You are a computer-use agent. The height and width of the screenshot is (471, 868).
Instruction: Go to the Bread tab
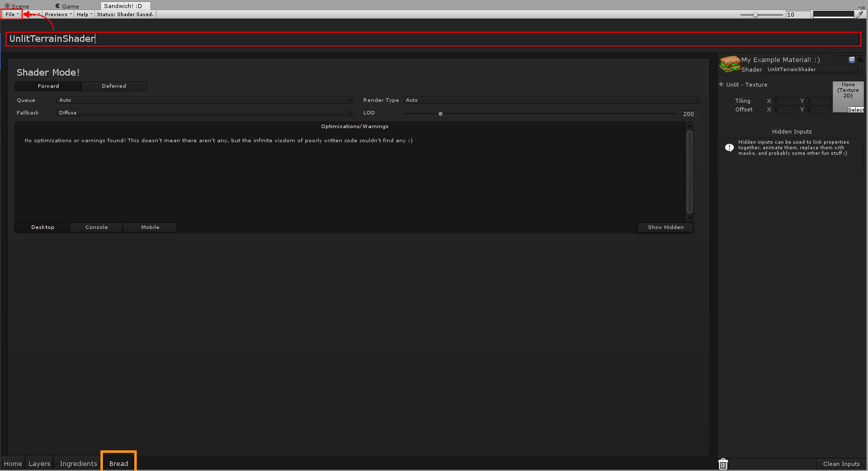pos(119,464)
